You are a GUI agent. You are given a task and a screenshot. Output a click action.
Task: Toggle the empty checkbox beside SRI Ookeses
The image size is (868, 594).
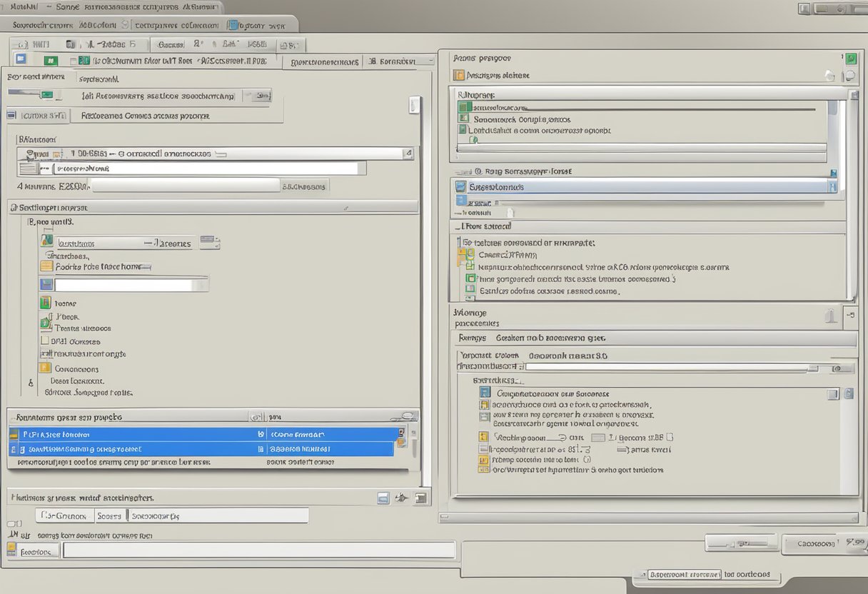click(45, 341)
